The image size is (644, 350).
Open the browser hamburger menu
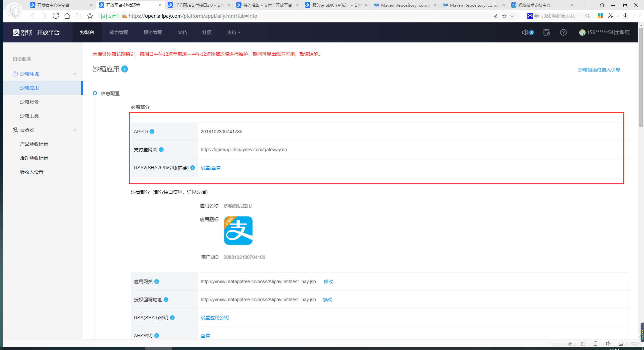[637, 16]
